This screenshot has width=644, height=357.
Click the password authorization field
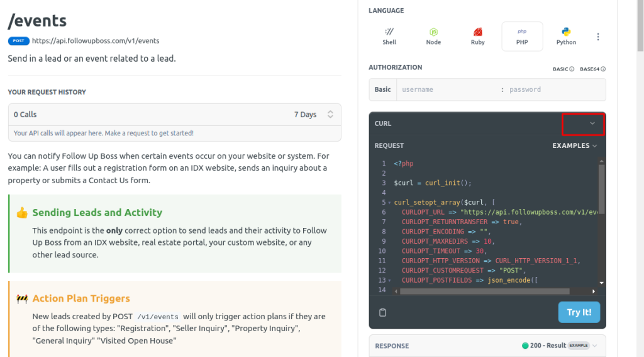[553, 89]
